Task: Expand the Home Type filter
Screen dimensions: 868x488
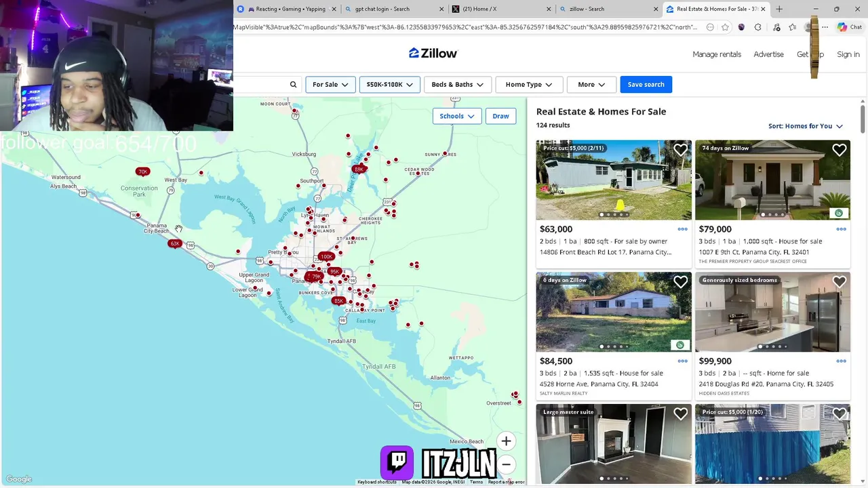Action: 529,85
